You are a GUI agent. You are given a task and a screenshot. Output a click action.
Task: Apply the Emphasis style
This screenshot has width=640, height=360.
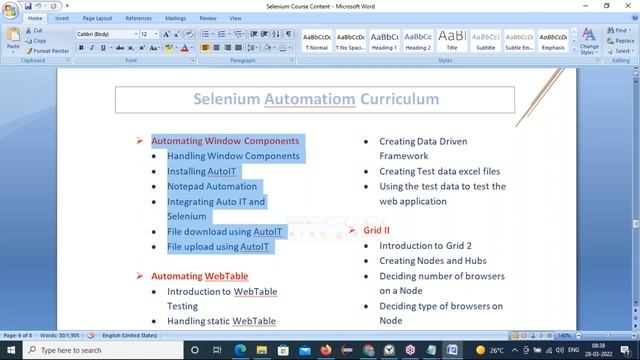[553, 41]
